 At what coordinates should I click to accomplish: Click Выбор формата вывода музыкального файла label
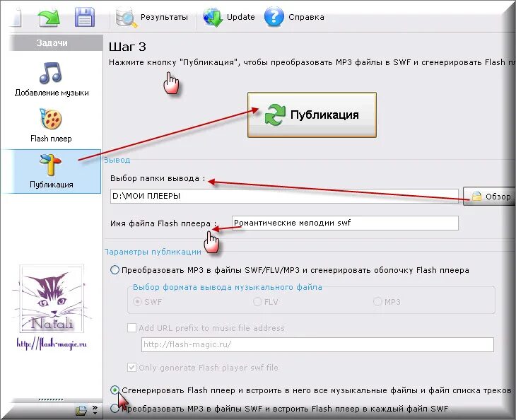228,287
